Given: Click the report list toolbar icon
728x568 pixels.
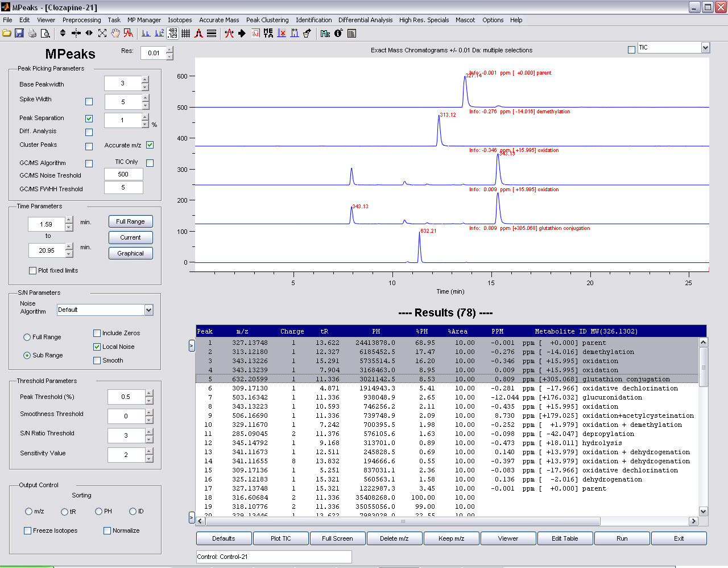Looking at the screenshot, I should [351, 33].
